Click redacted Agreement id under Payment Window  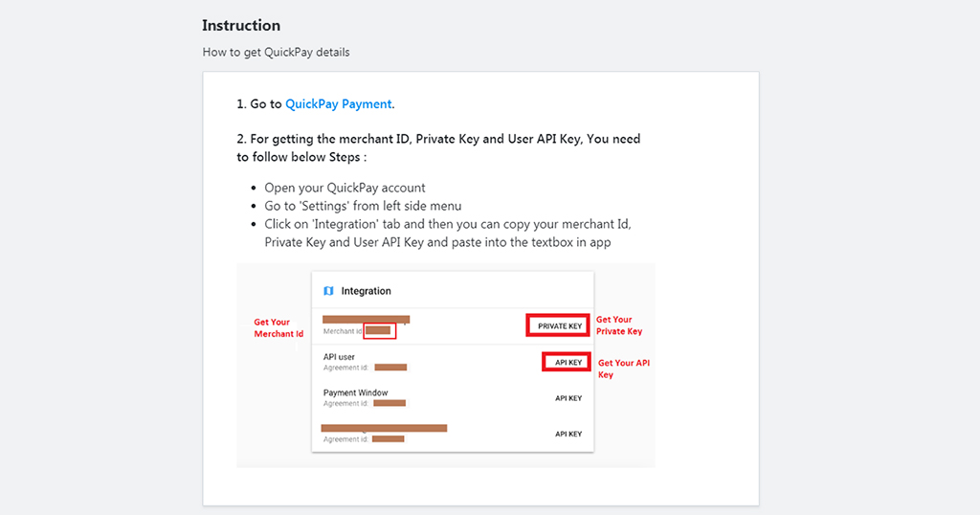click(x=390, y=403)
